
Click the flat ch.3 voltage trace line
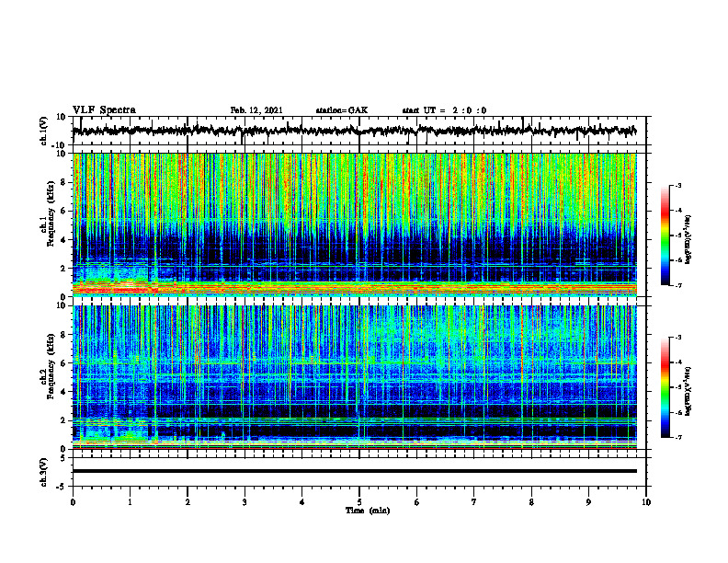[354, 471]
